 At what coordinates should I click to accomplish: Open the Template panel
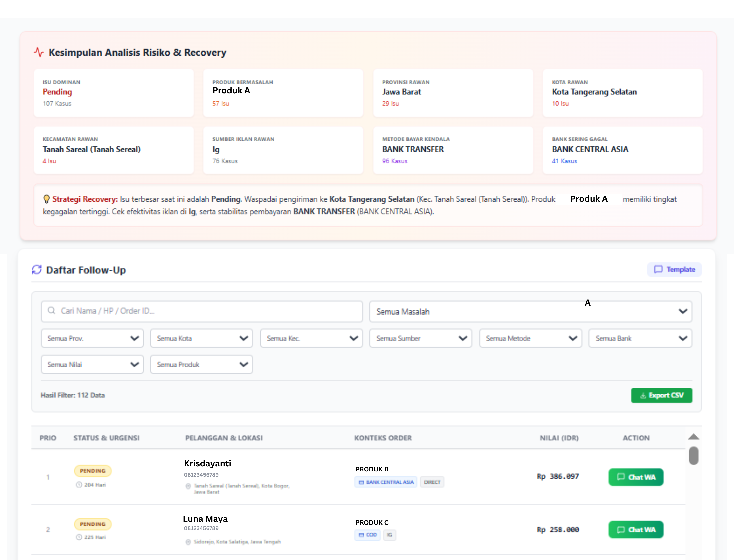click(x=674, y=270)
